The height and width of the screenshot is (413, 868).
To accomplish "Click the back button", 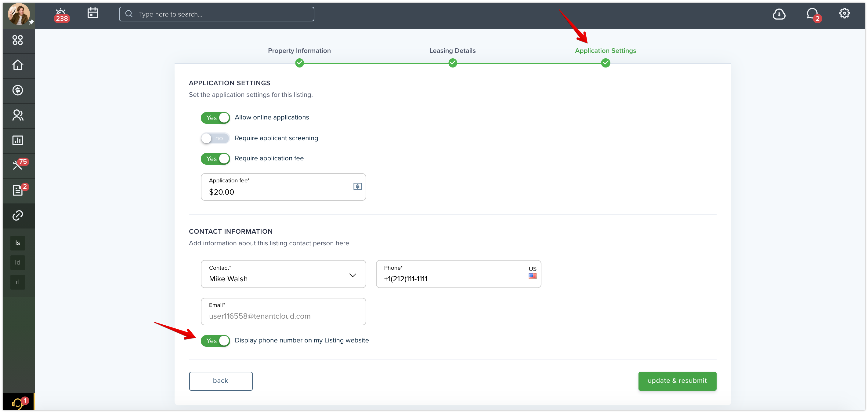I will (221, 381).
